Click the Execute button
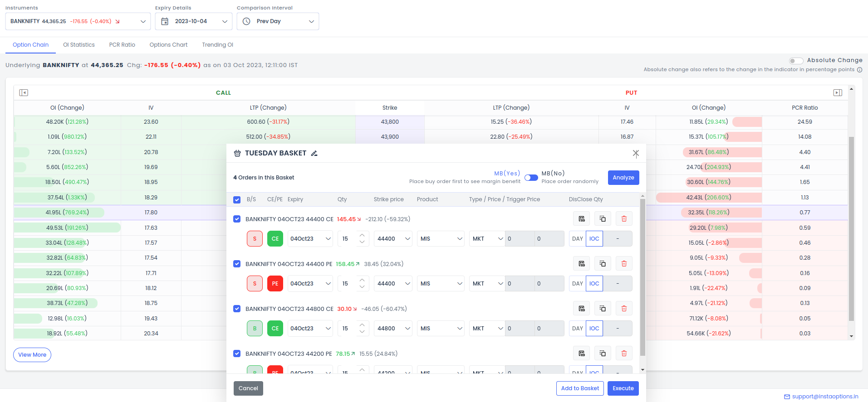Viewport: 868px width, 402px height. [x=623, y=388]
